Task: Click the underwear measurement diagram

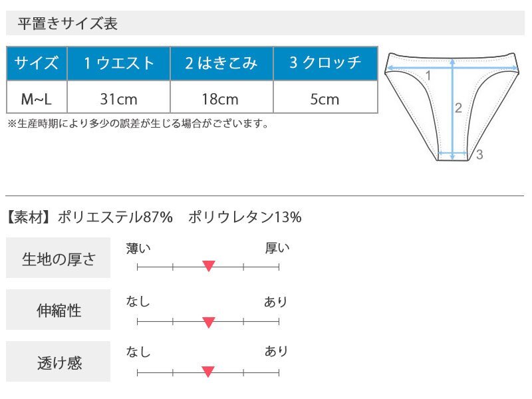Action: pos(453,106)
